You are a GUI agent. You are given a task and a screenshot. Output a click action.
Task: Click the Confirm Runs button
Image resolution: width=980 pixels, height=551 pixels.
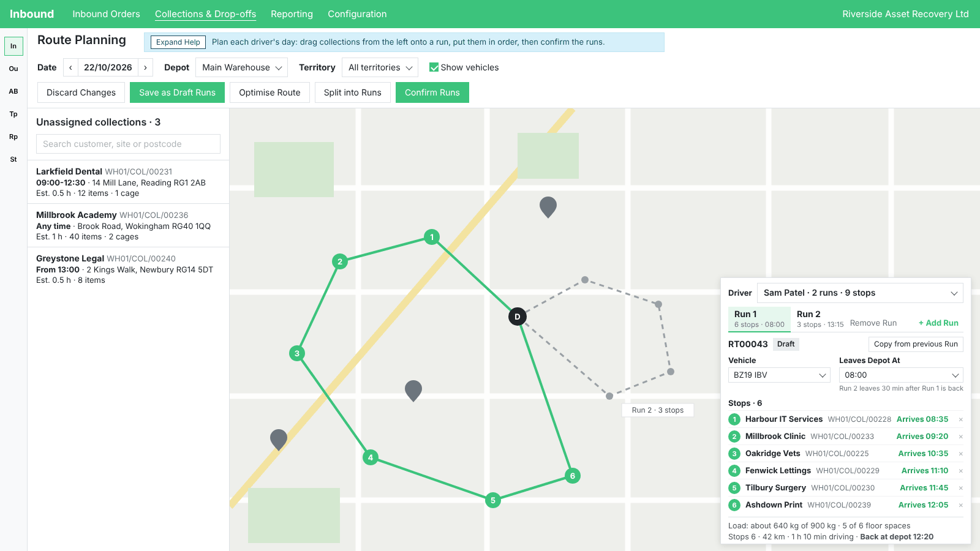pyautogui.click(x=432, y=92)
